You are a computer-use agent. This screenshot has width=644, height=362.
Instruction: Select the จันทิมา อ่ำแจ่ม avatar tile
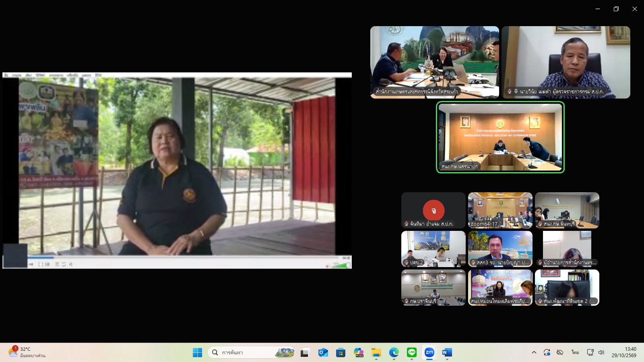point(433,210)
